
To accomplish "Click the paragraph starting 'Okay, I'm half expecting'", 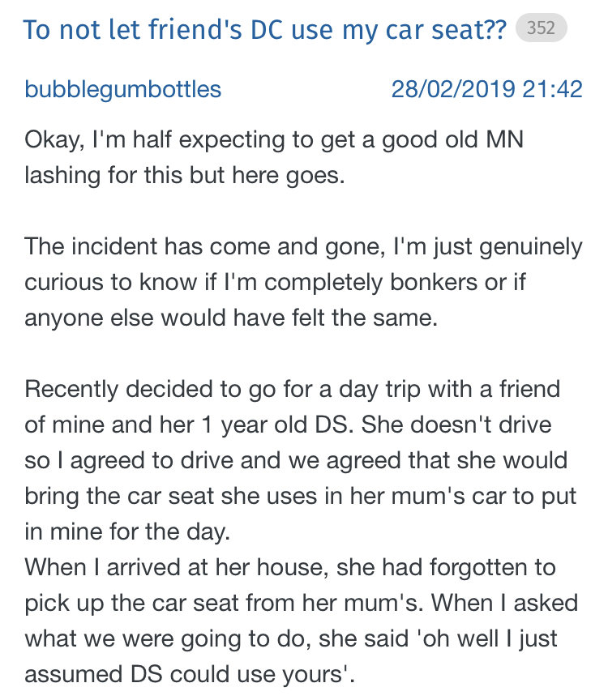I will pyautogui.click(x=274, y=157).
